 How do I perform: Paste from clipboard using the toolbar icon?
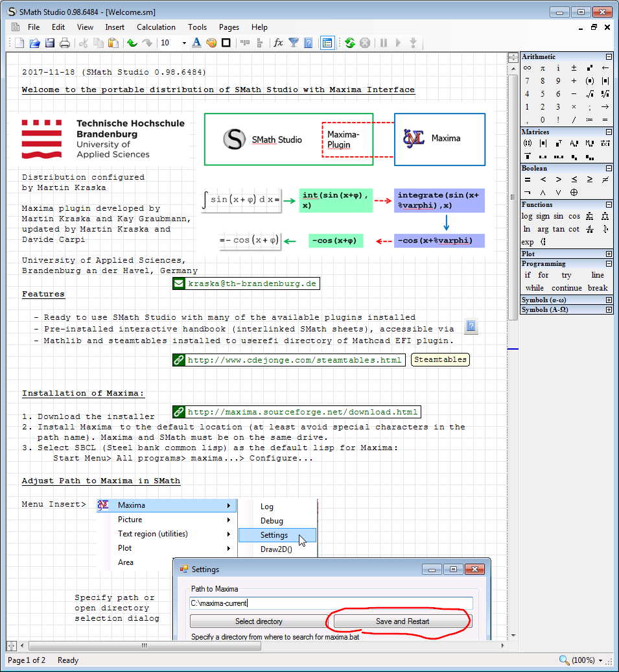(x=113, y=43)
